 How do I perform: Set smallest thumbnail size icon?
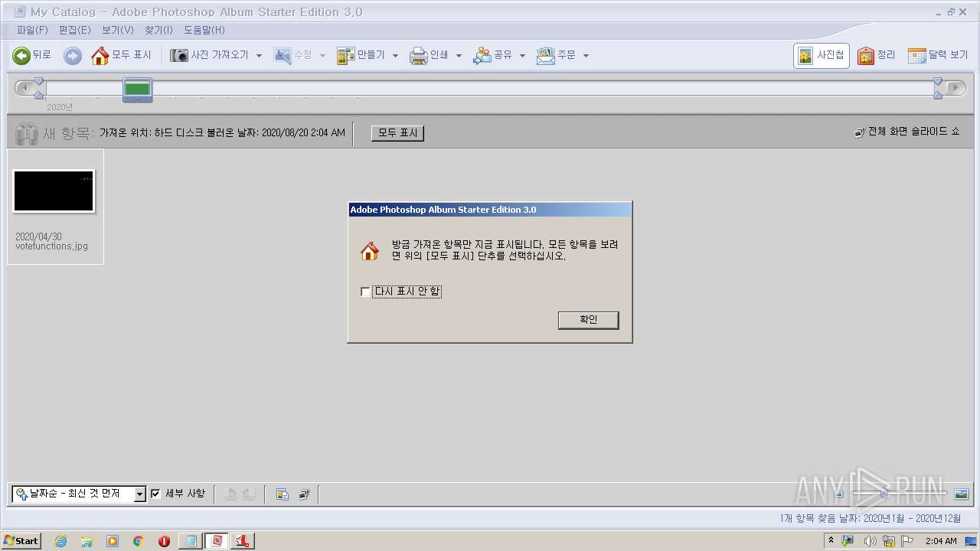[839, 494]
